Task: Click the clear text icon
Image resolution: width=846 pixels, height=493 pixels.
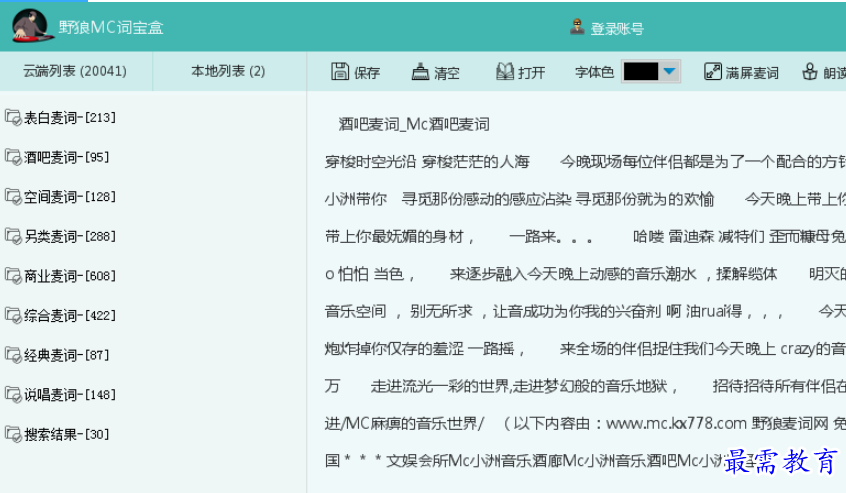Action: tap(421, 72)
